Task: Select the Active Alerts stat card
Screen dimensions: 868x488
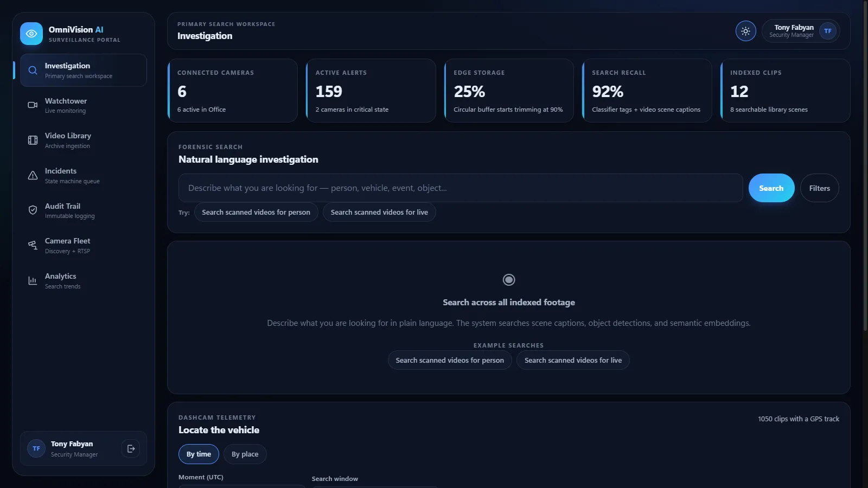Action: tap(371, 91)
